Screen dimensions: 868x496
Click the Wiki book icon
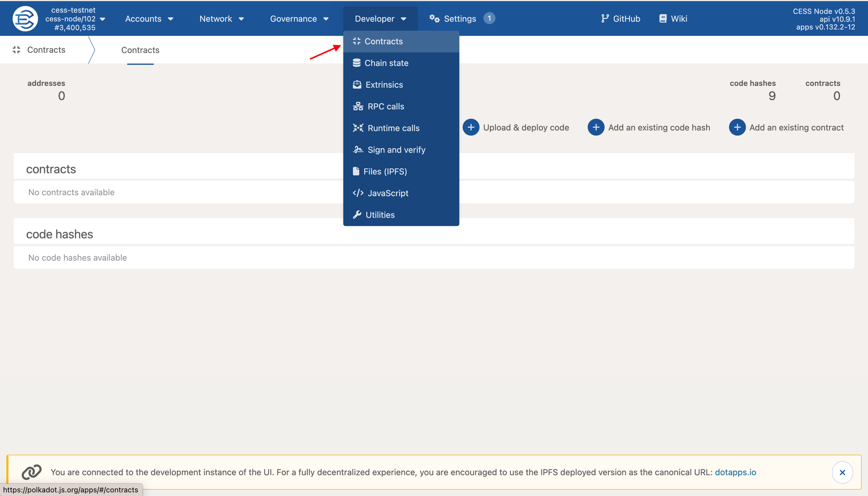663,18
